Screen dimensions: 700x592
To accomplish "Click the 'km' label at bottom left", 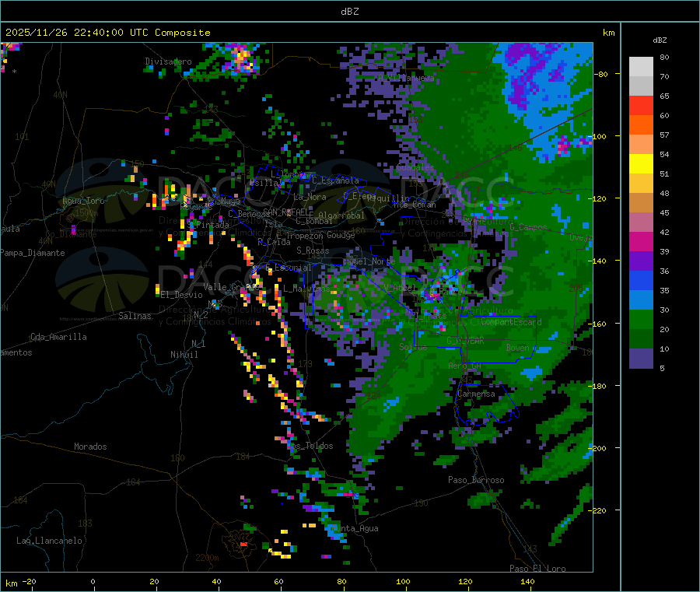I will click(11, 583).
